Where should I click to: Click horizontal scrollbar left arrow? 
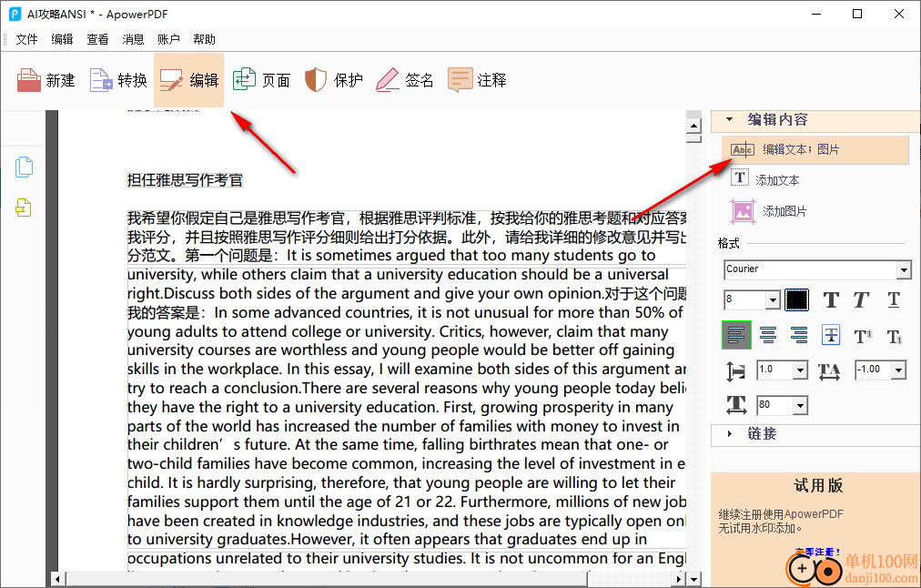pos(57,579)
